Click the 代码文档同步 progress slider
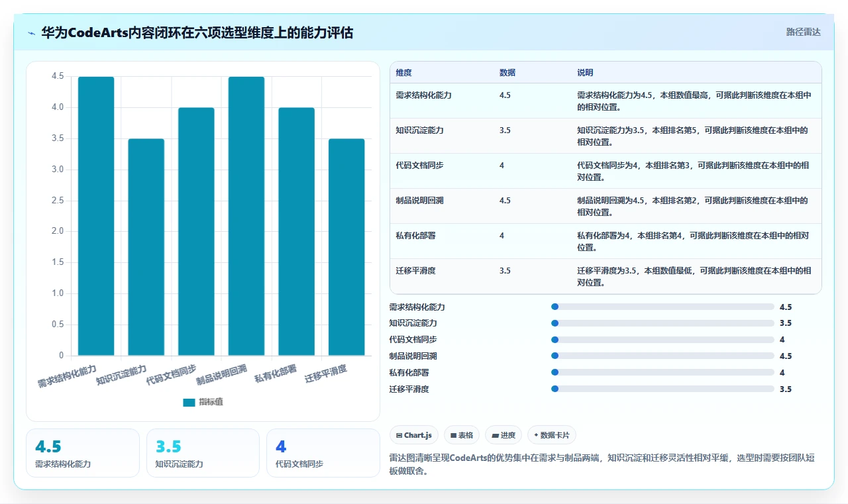848x504 pixels. coord(662,340)
